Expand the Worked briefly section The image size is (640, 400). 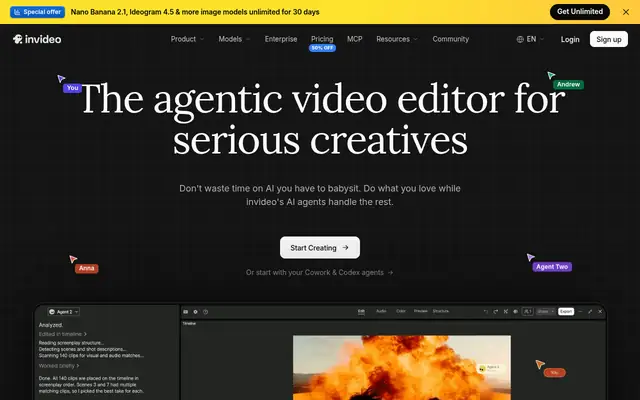tap(59, 366)
